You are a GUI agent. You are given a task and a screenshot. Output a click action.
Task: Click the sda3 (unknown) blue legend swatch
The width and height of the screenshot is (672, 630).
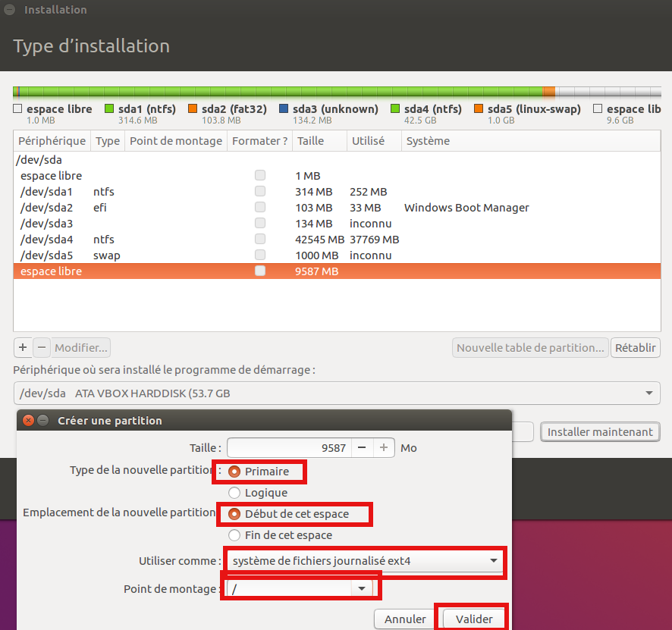coord(283,108)
